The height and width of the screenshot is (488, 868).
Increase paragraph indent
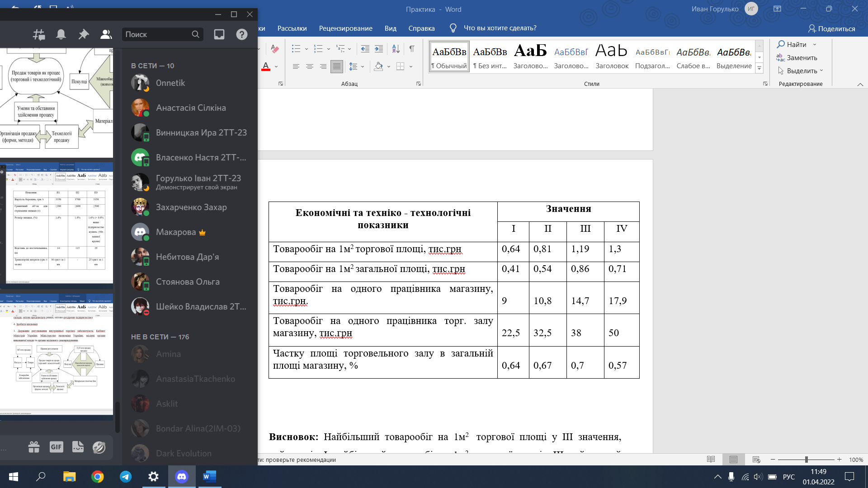[x=379, y=49]
